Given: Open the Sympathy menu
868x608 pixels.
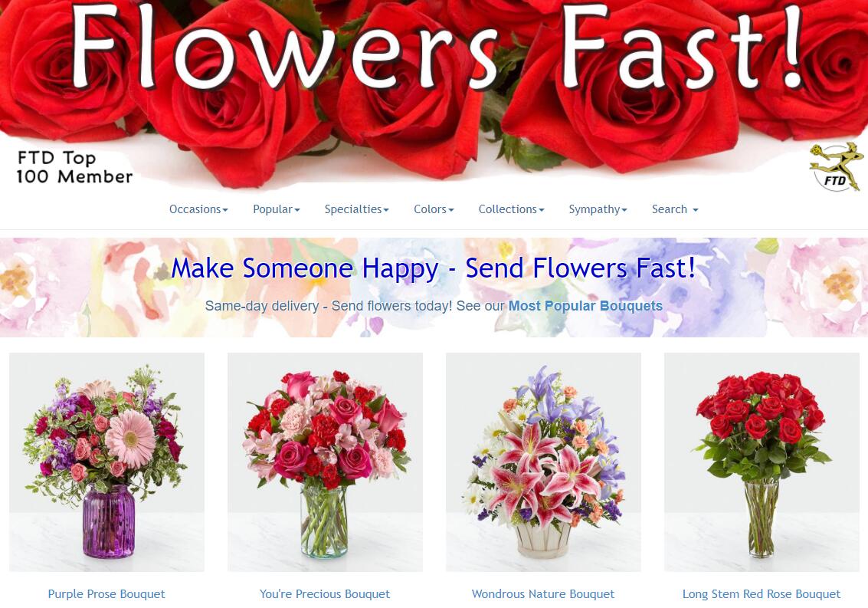Looking at the screenshot, I should 598,209.
